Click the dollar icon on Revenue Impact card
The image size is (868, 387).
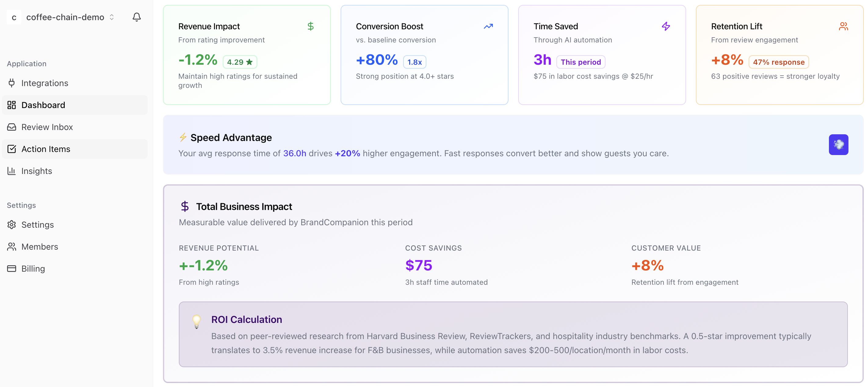click(x=310, y=26)
